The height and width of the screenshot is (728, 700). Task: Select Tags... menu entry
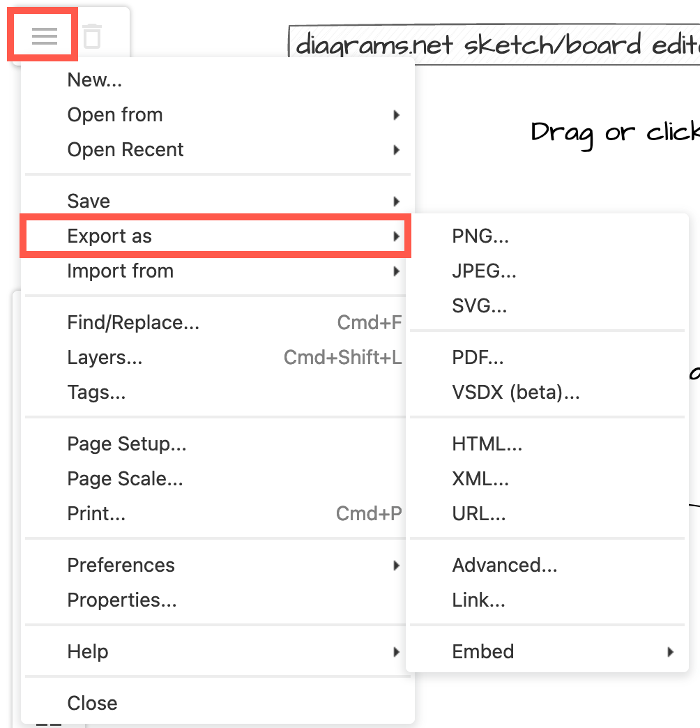[97, 393]
